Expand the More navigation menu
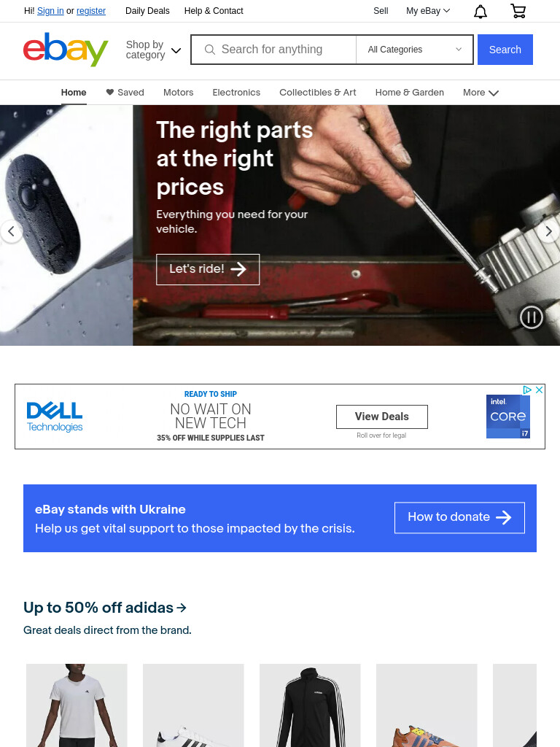Screen dimensions: 560x747 [x=481, y=93]
